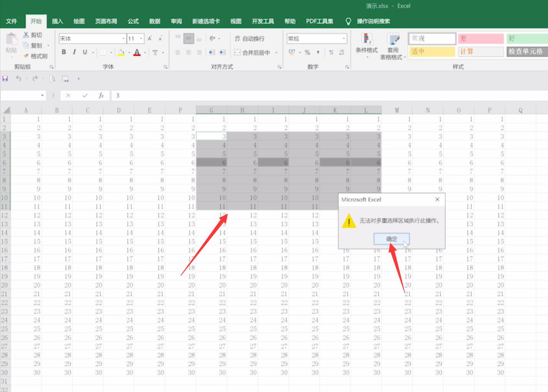The image size is (548, 392).
Task: Click 确定 in the Microsoft Excel dialog
Action: 392,239
